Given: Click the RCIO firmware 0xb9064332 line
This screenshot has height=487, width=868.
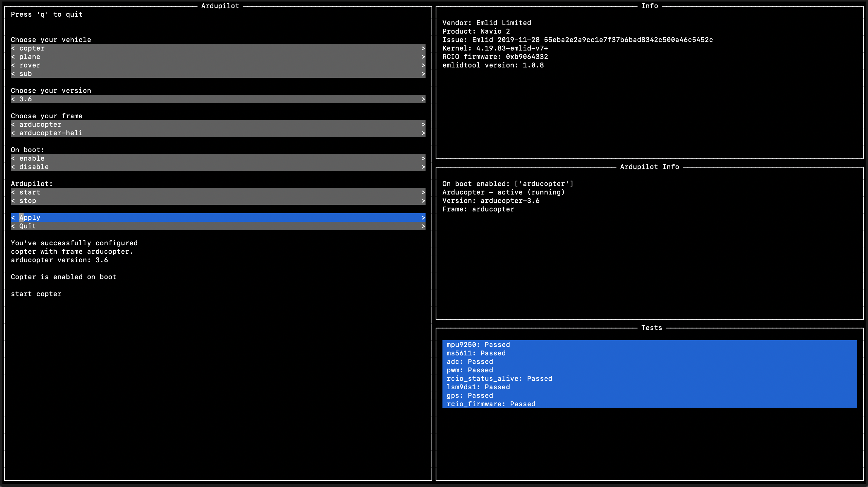Looking at the screenshot, I should click(x=495, y=57).
